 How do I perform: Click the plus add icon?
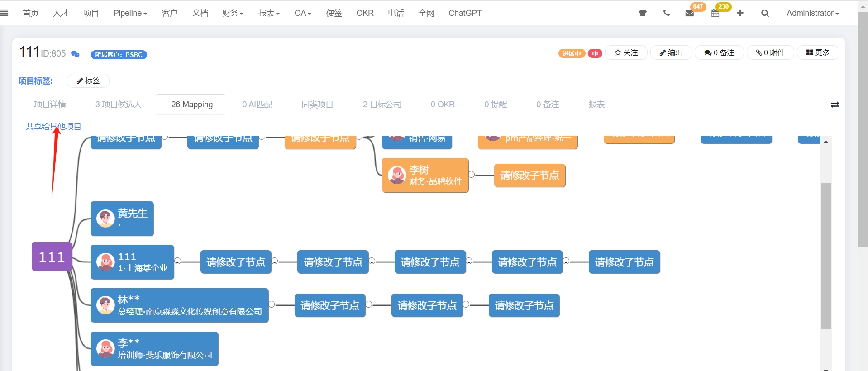740,13
